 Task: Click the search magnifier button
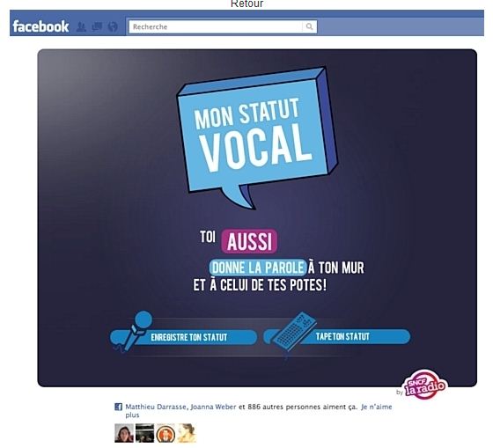click(310, 26)
